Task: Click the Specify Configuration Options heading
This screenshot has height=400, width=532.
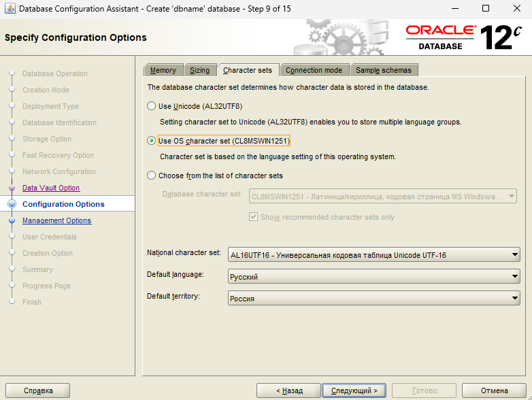Action: tap(76, 37)
